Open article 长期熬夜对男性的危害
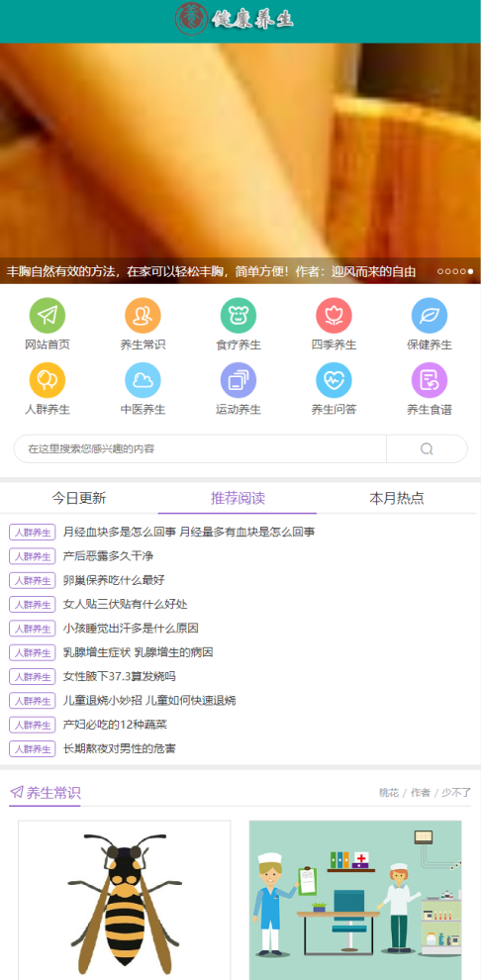 tap(120, 748)
